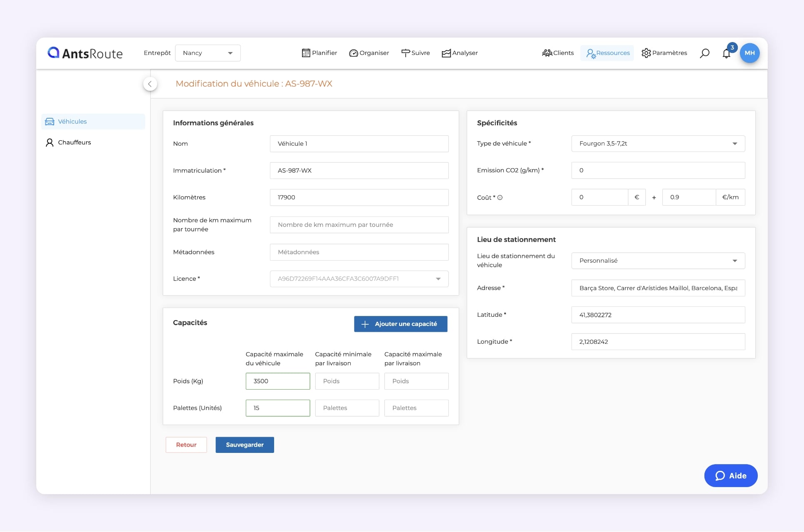This screenshot has height=532, width=804.
Task: Open the Licence dropdown
Action: click(359, 279)
